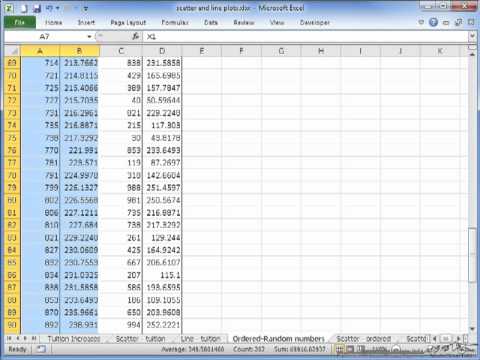Click cell containing 221.991 in column B
Image resolution: width=480 pixels, height=360 pixels.
[x=79, y=150]
